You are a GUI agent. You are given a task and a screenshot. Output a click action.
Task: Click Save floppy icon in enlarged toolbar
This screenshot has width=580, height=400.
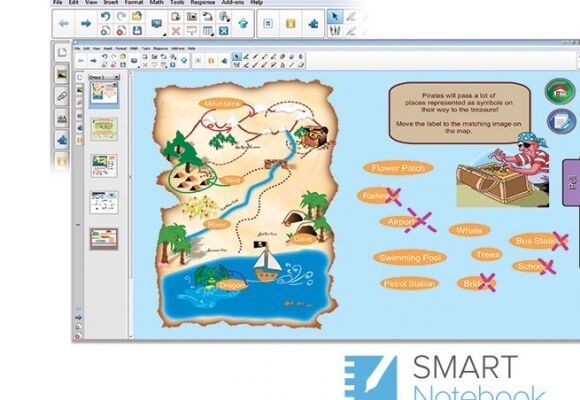[137, 31]
